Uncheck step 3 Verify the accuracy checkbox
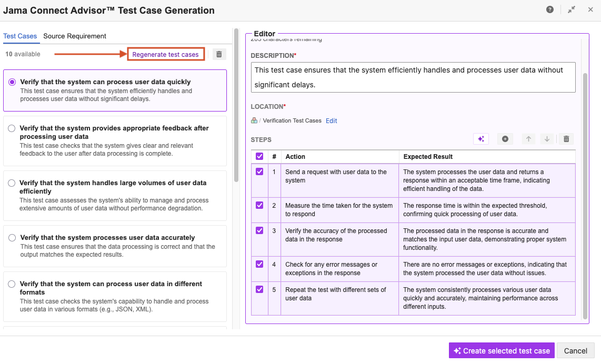The width and height of the screenshot is (601, 364). click(259, 230)
